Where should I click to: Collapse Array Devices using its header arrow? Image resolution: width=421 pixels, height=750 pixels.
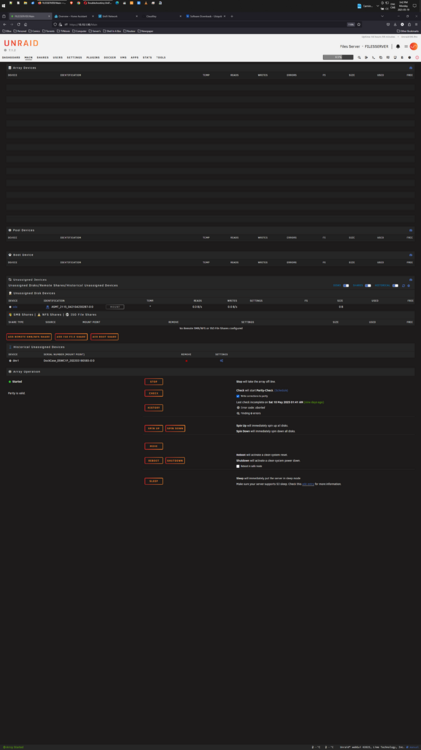click(410, 68)
